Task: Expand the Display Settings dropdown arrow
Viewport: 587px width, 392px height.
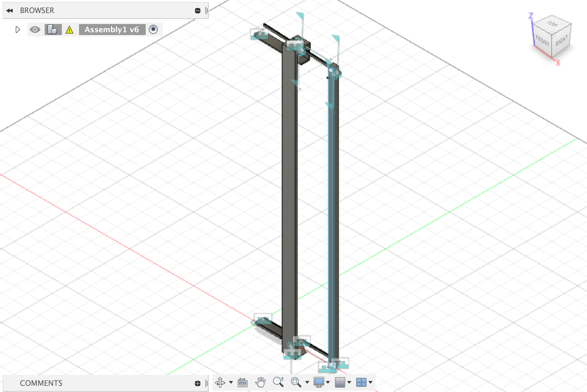Action: pyautogui.click(x=328, y=382)
